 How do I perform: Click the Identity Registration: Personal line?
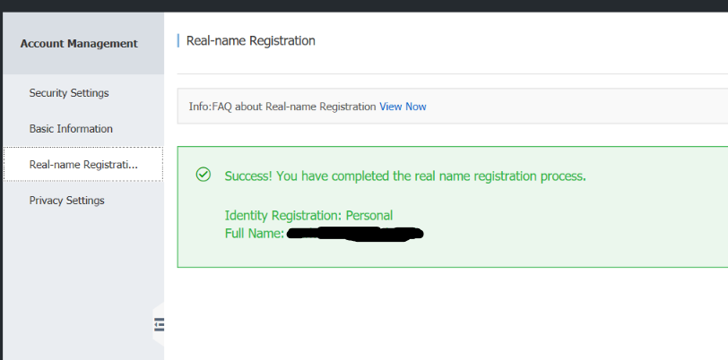click(x=309, y=215)
